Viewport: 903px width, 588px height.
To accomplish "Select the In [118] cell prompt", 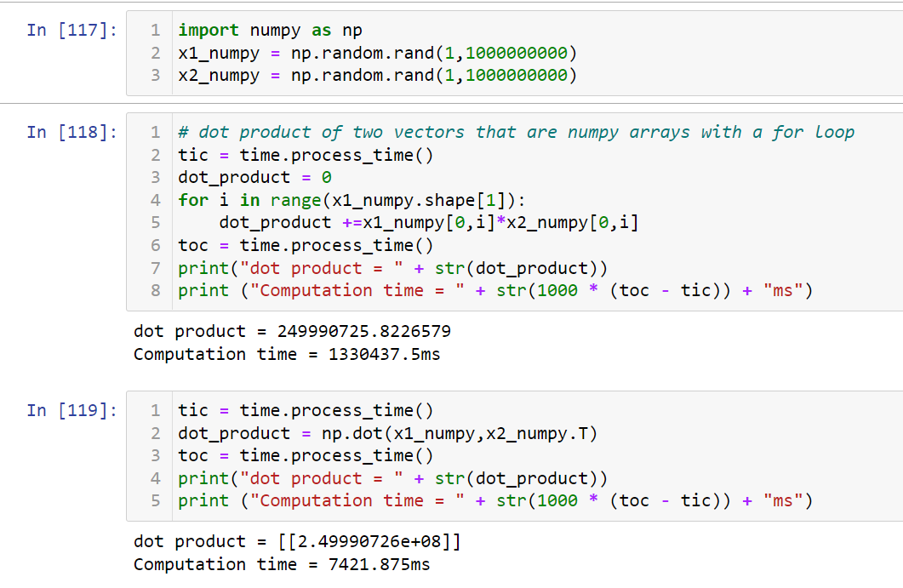I will coord(71,132).
